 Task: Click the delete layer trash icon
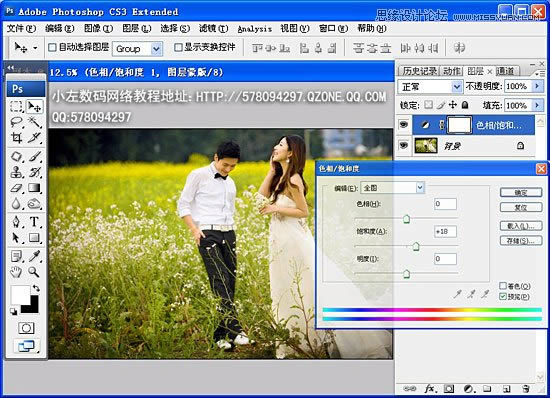tap(526, 389)
